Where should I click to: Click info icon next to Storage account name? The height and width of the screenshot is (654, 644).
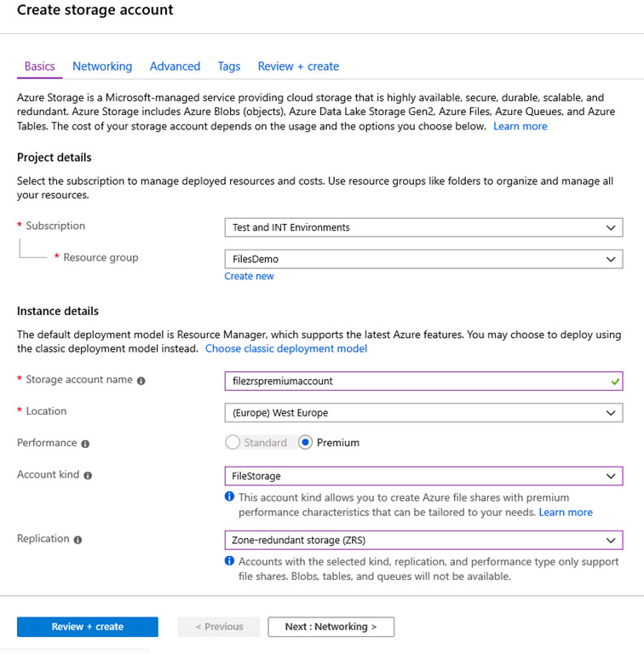[x=141, y=381]
